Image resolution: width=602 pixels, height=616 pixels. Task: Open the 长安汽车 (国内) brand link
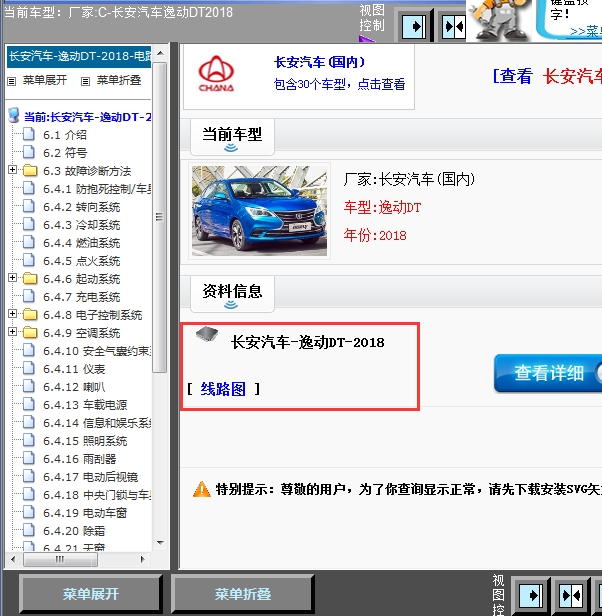point(319,62)
